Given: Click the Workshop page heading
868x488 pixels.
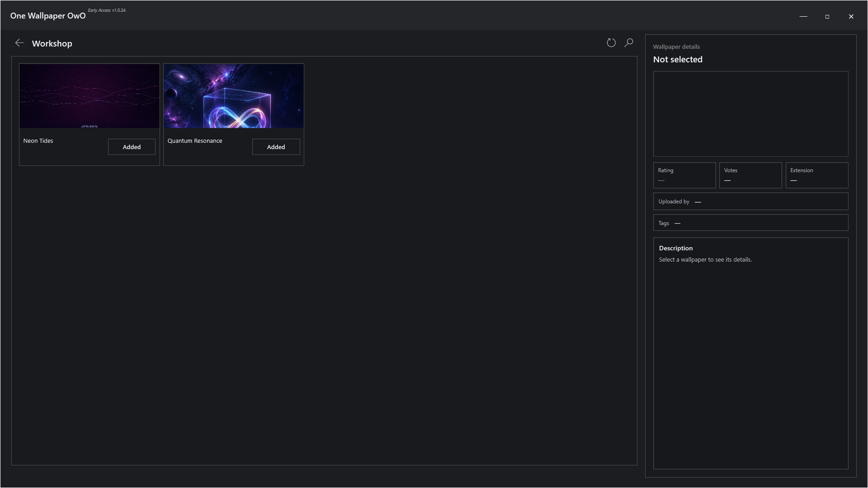Looking at the screenshot, I should point(52,43).
